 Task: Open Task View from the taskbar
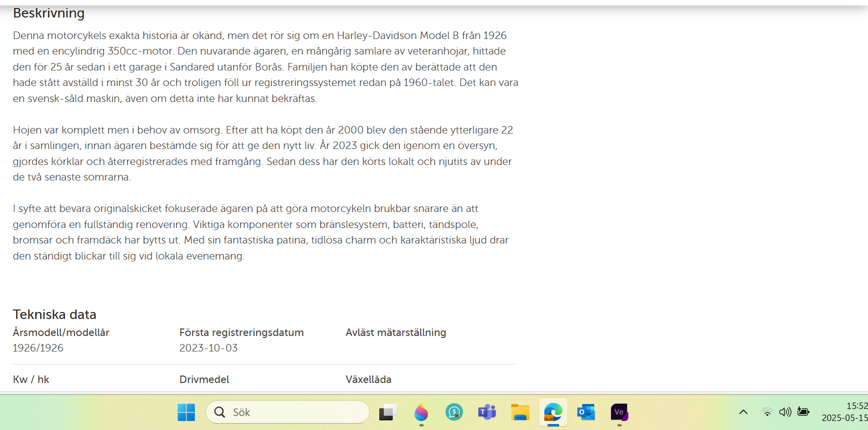click(x=387, y=412)
